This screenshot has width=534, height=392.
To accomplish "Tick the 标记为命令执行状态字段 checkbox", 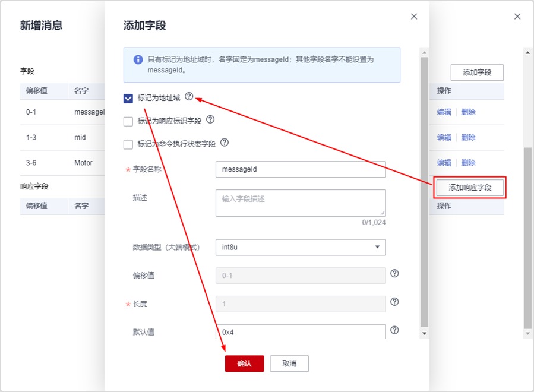I will point(128,144).
